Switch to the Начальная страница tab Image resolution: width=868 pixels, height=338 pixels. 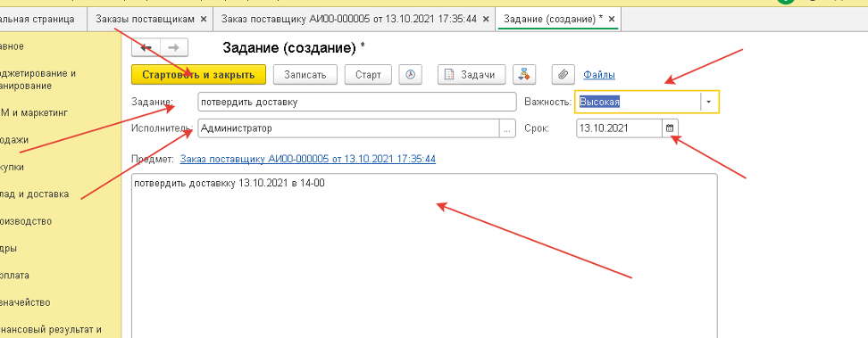[x=38, y=19]
